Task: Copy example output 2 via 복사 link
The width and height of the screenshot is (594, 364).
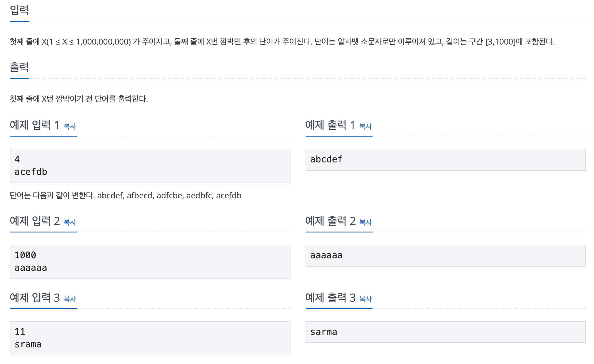Action: pos(365,222)
